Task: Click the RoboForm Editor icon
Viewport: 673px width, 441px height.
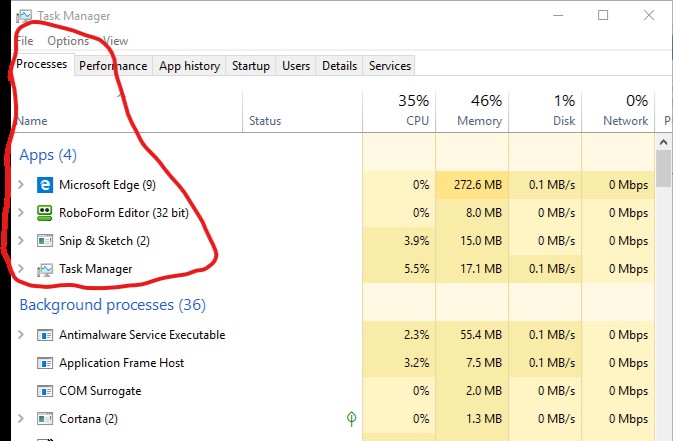Action: point(45,213)
